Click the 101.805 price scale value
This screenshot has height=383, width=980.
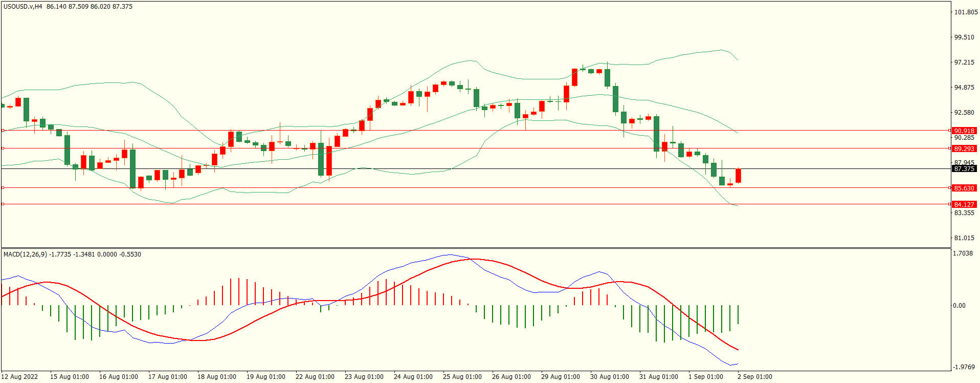[966, 12]
